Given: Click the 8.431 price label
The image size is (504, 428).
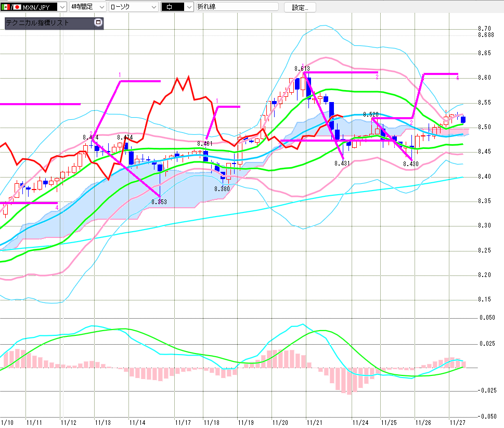Looking at the screenshot, I should pos(342,163).
